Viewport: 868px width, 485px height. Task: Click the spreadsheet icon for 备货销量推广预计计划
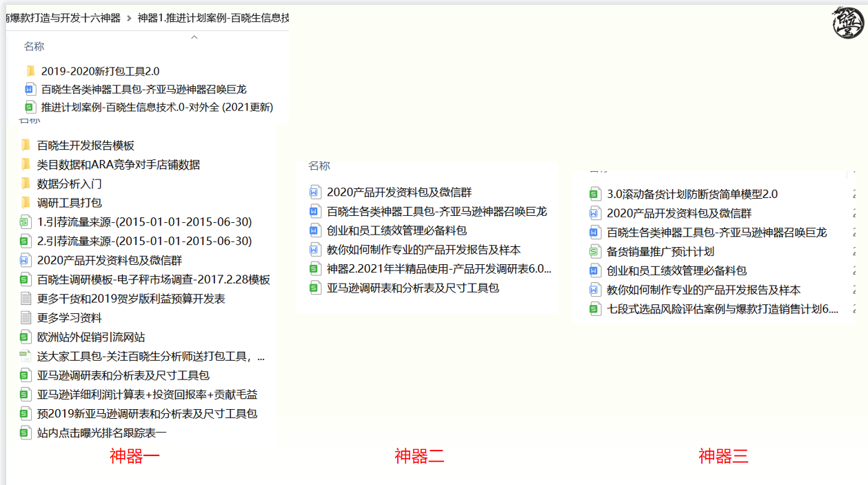(595, 252)
